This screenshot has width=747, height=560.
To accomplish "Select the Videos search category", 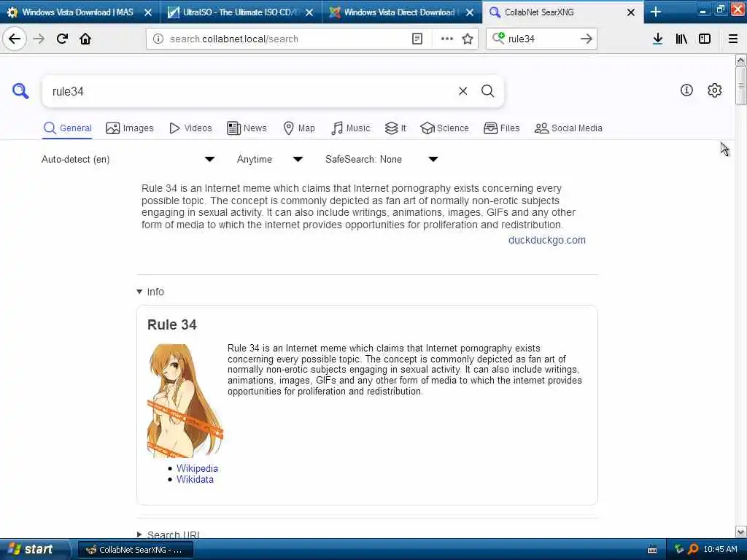I will click(190, 128).
